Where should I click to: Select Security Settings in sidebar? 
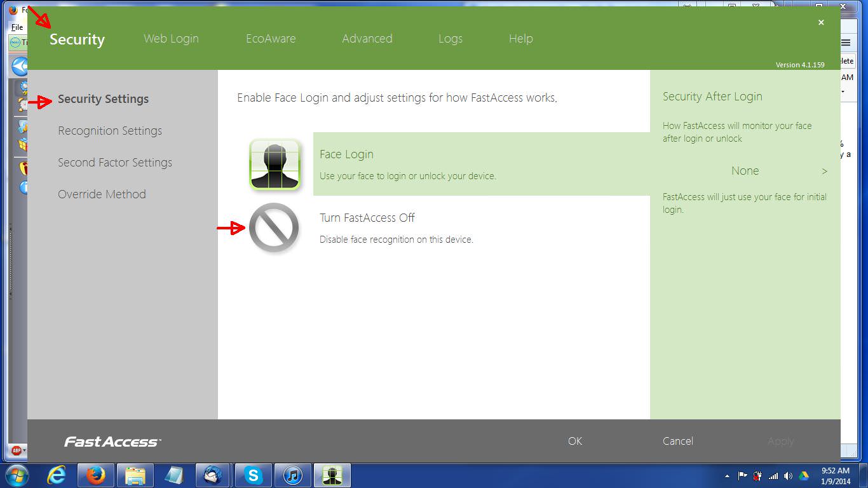pos(103,99)
